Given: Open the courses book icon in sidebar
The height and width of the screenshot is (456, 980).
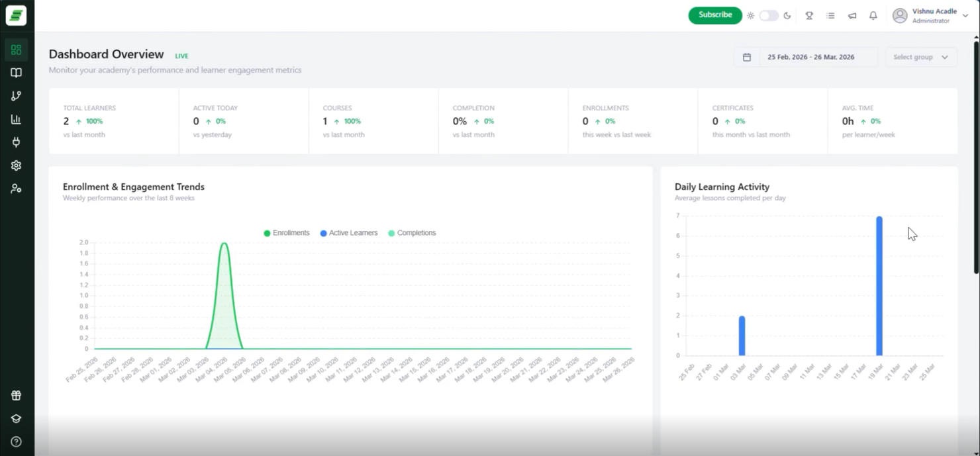Looking at the screenshot, I should click(16, 73).
